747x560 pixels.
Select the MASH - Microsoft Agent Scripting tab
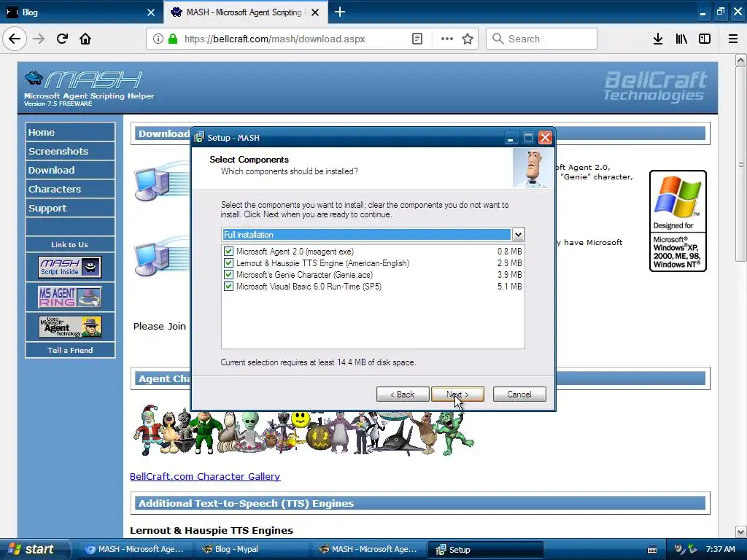point(245,12)
